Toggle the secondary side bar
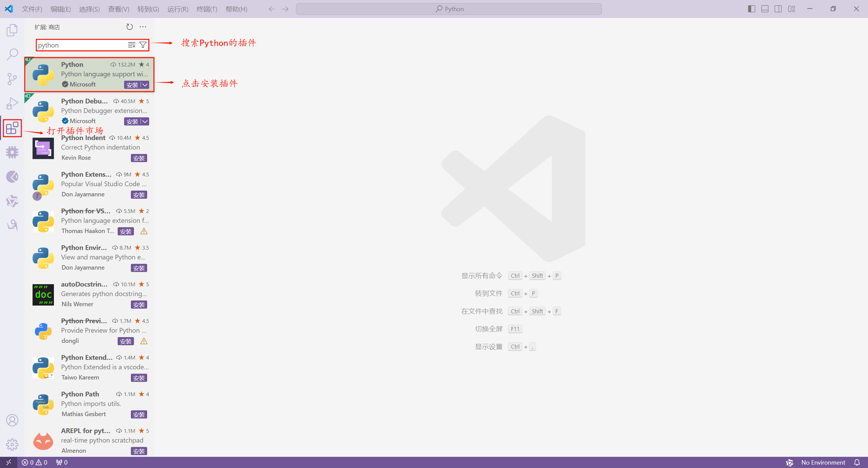868x468 pixels. pyautogui.click(x=778, y=9)
